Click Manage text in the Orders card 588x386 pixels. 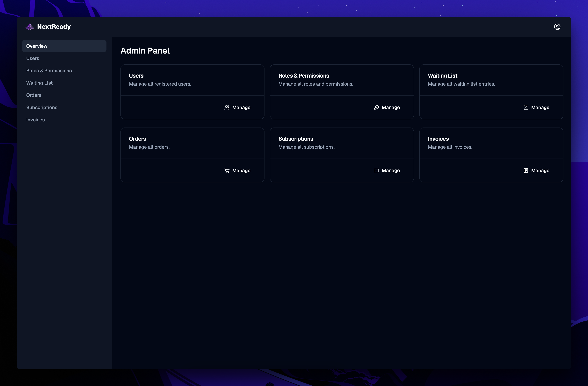[241, 171]
